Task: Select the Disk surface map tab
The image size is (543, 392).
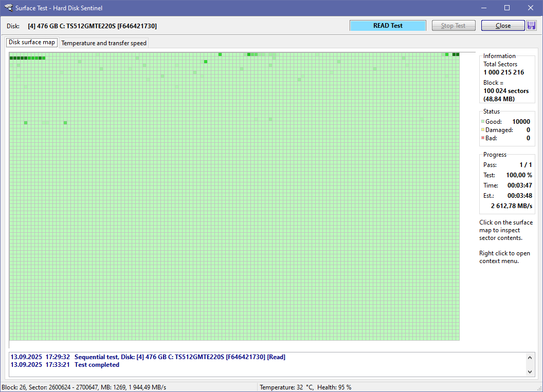Action: pyautogui.click(x=31, y=42)
